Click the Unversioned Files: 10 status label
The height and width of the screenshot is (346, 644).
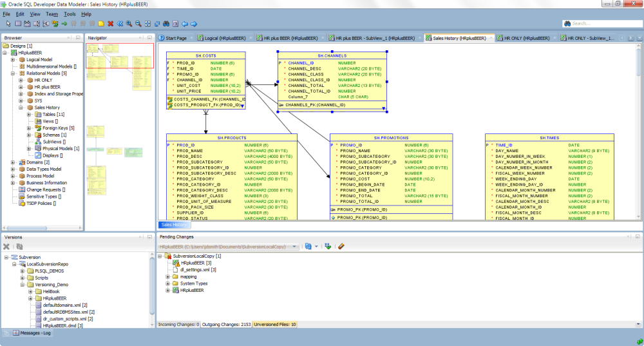click(275, 324)
